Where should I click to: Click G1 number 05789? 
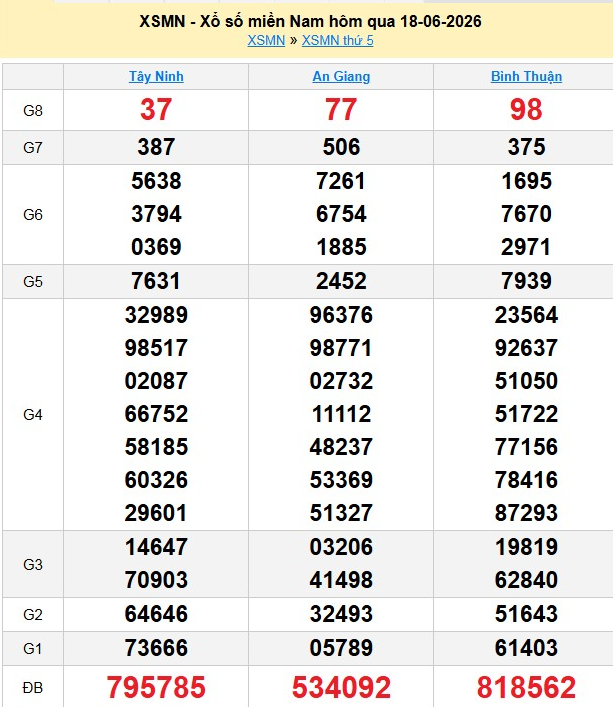tap(341, 648)
